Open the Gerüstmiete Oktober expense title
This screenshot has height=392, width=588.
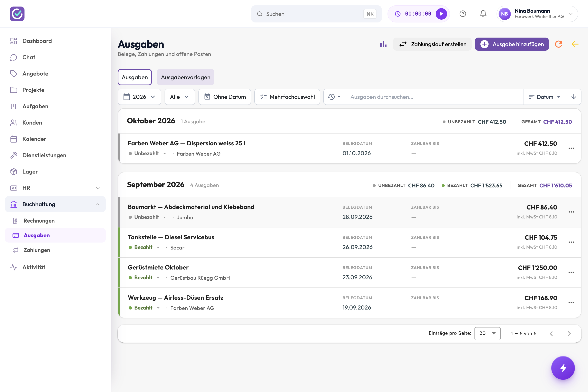click(158, 267)
